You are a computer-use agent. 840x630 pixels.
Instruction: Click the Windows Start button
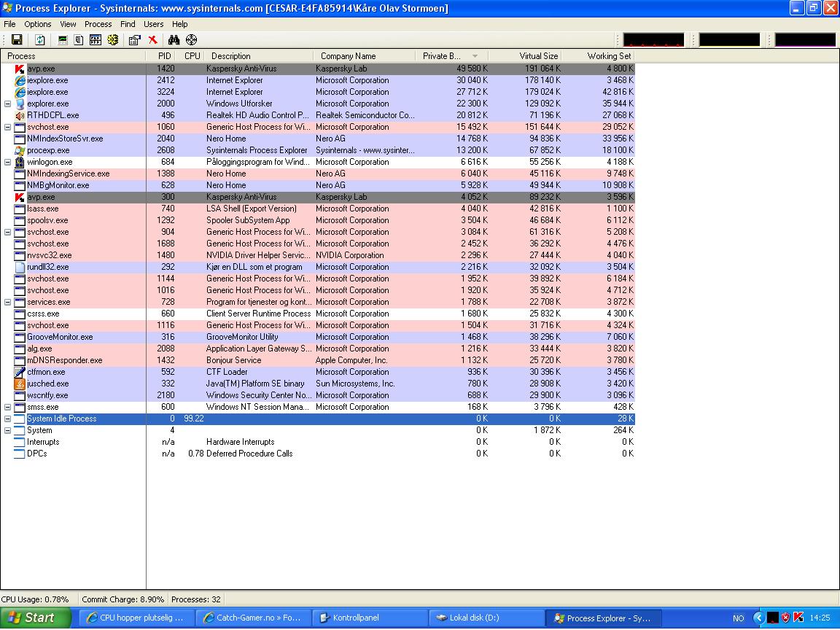(x=35, y=618)
